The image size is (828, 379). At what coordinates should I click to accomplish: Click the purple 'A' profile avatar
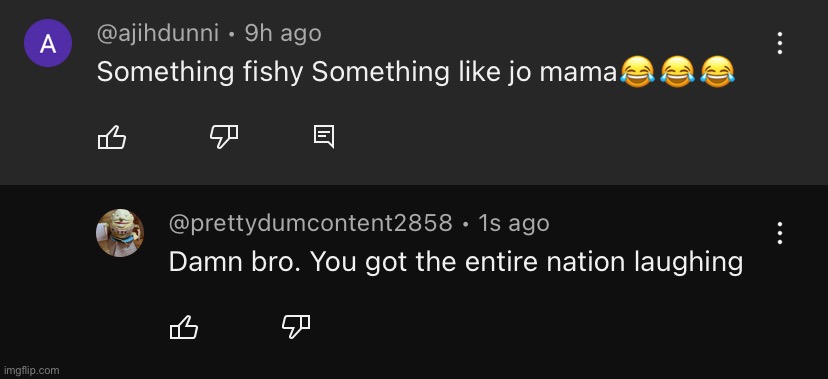[x=48, y=43]
